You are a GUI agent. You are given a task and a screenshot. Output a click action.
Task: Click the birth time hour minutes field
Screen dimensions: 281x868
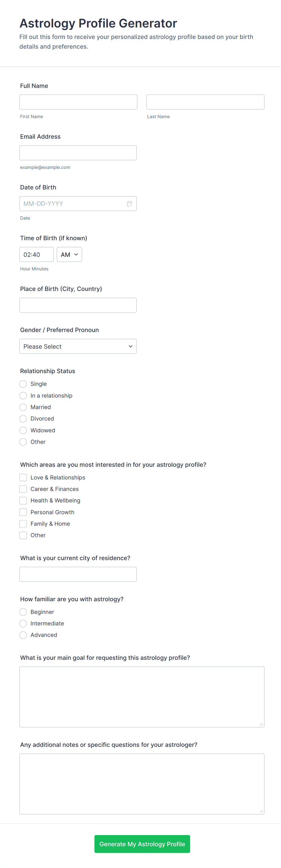click(36, 254)
